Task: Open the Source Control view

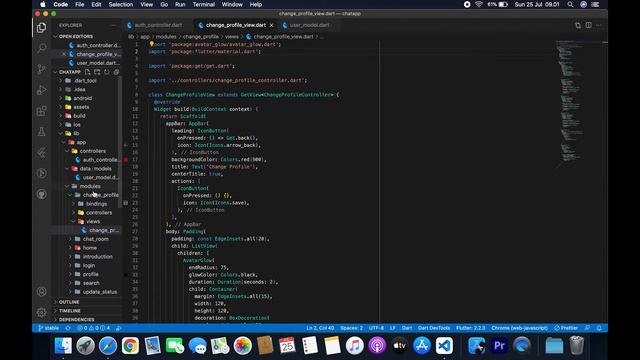Action: (41, 69)
